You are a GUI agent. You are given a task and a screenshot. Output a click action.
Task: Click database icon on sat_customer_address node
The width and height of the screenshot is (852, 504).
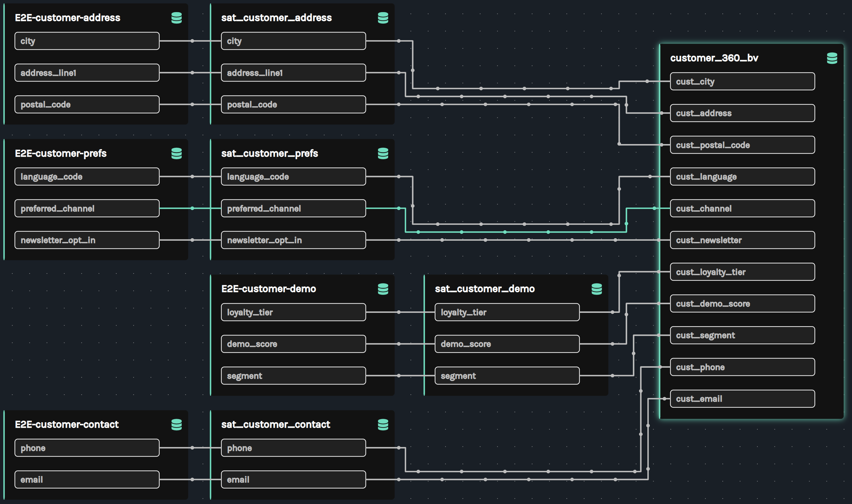(x=383, y=18)
